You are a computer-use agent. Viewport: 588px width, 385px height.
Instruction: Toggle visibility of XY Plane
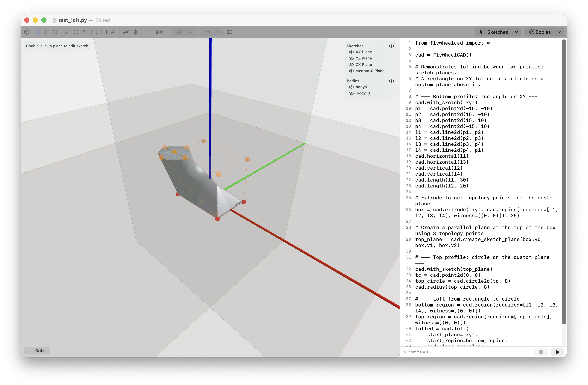(351, 52)
